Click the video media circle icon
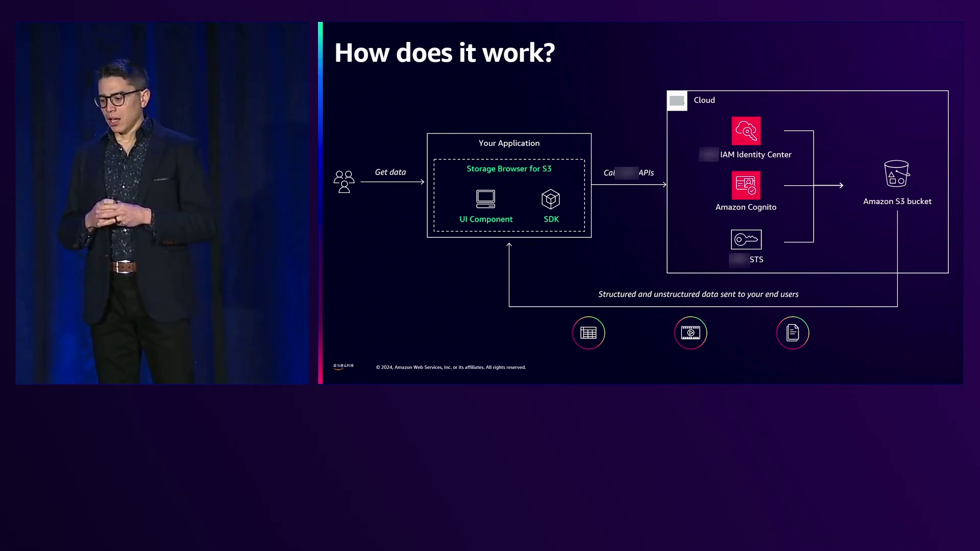The image size is (980, 551). [691, 333]
